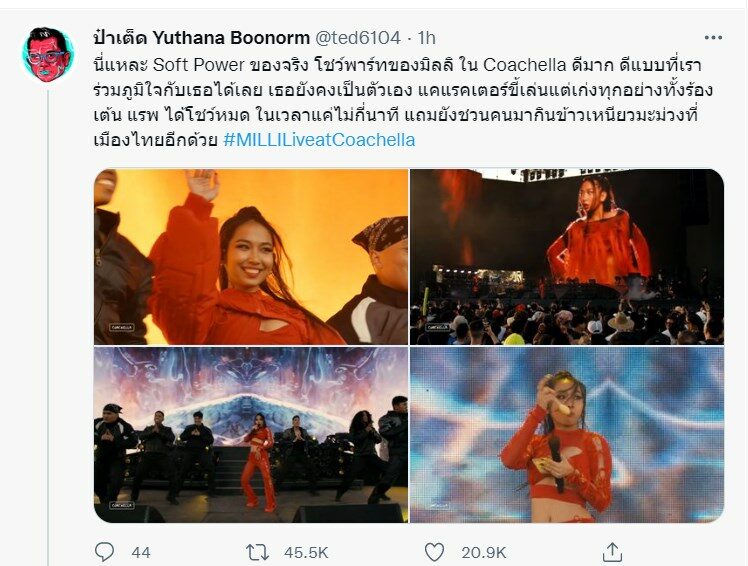Open photo of performer eating on stage
The image size is (748, 566).
pos(567,435)
